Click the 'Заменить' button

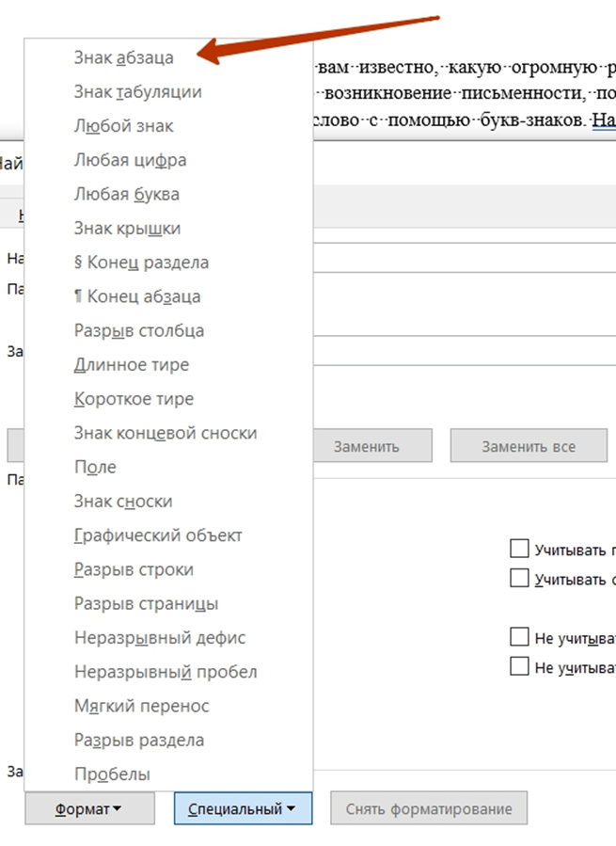point(372,446)
